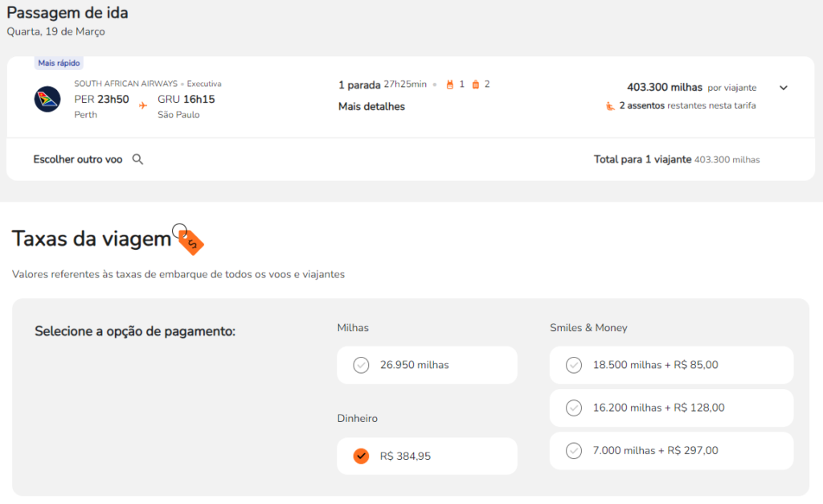
Task: Click the 1 parada stopover info
Action: pos(358,84)
